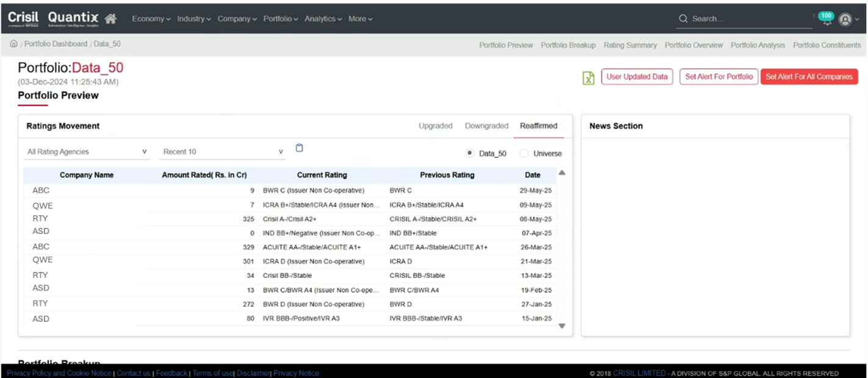Screen dimensions: 868x378
Task: Select the Data_50 radio button
Action: (470, 154)
